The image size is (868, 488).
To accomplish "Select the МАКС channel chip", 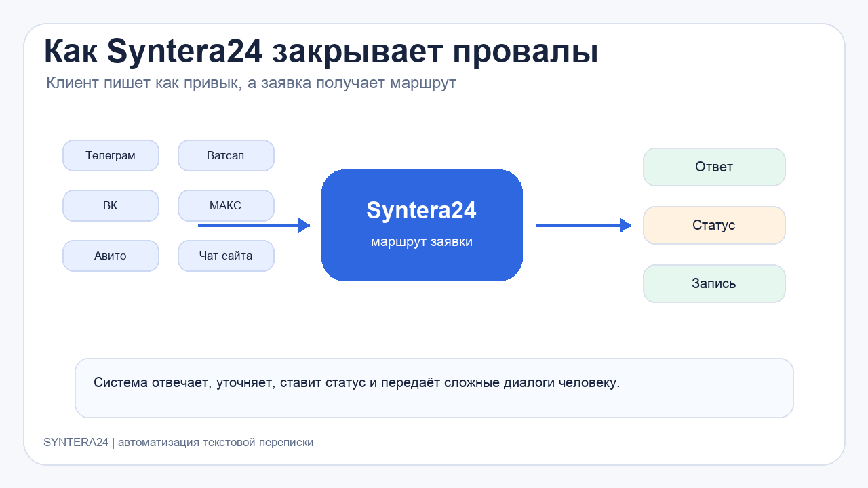I will 226,205.
